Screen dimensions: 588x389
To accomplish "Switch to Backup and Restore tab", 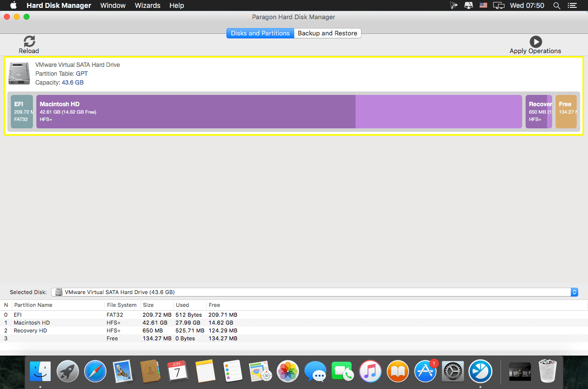I will coord(327,33).
